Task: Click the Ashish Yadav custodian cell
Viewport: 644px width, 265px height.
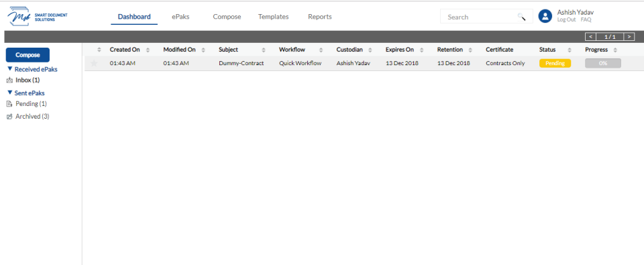Action: pos(354,63)
